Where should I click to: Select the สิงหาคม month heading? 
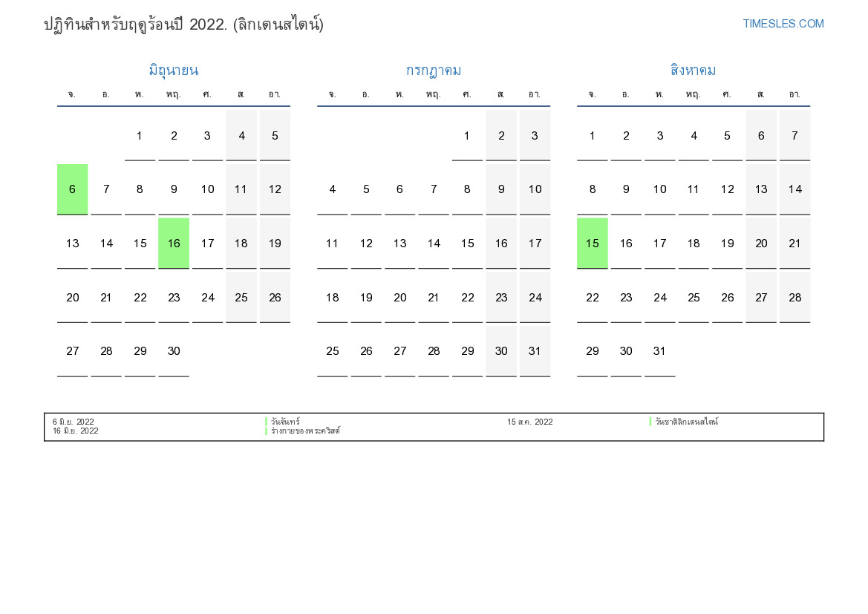(693, 71)
